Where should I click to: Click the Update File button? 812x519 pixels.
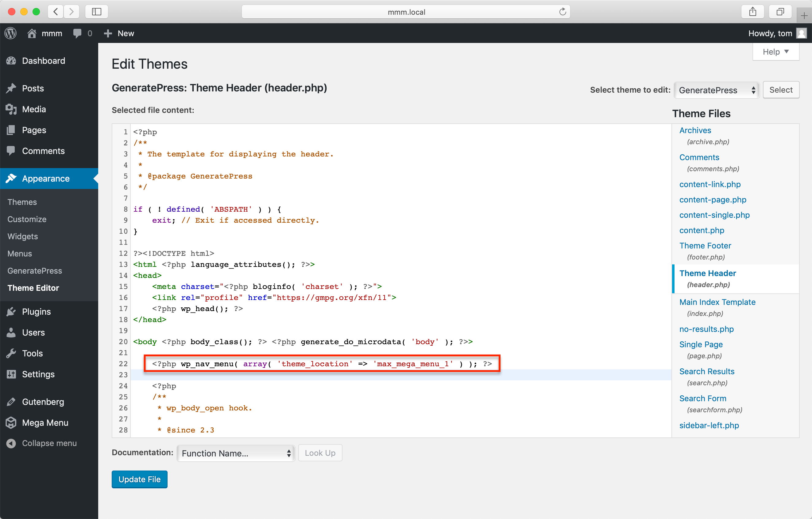pos(139,479)
